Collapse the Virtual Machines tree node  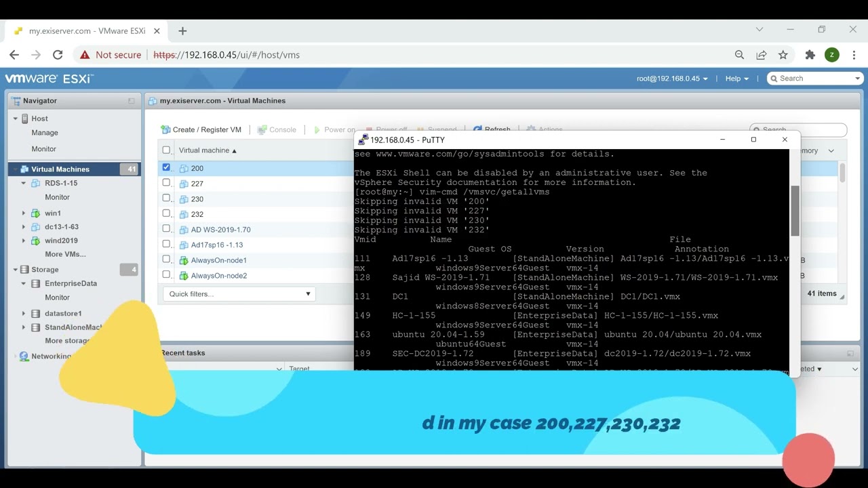point(16,169)
